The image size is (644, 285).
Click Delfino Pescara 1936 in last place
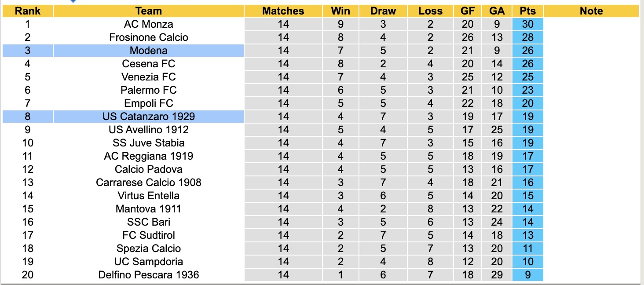pos(149,275)
